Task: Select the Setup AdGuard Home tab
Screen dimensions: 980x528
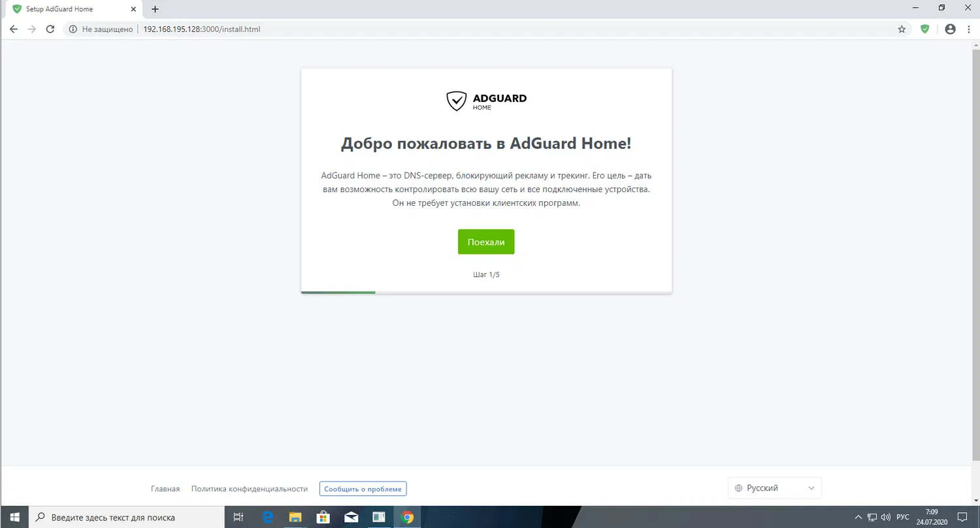Action: coord(73,9)
